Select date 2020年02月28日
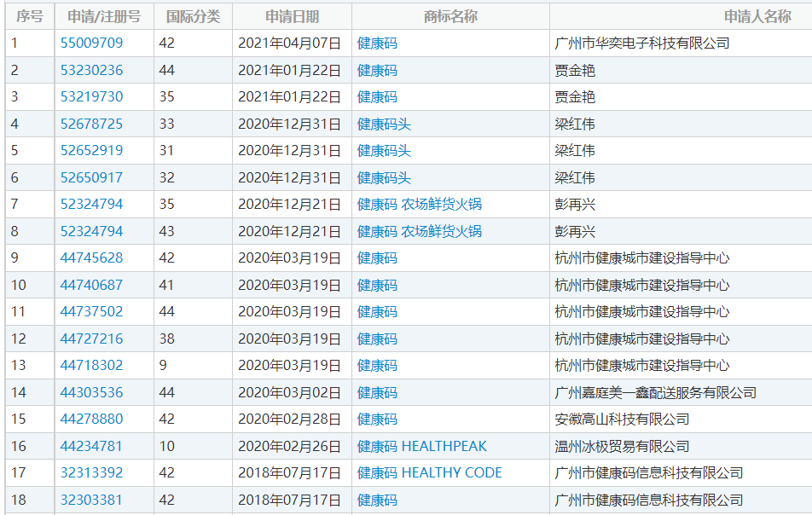 pos(289,420)
